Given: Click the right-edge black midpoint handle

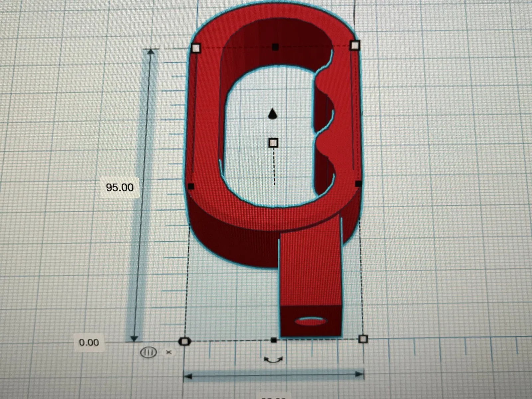Looking at the screenshot, I should point(358,184).
